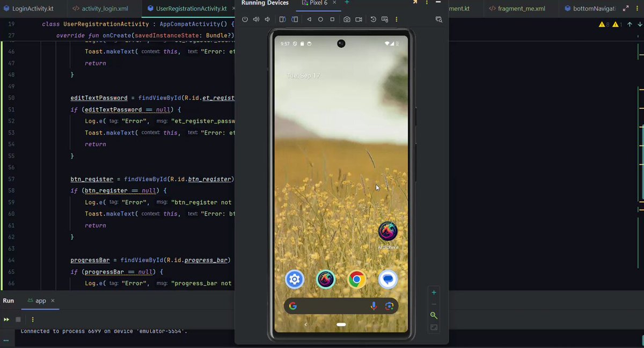Click line number 58 in the gutter
This screenshot has width=644, height=348.
click(11, 190)
